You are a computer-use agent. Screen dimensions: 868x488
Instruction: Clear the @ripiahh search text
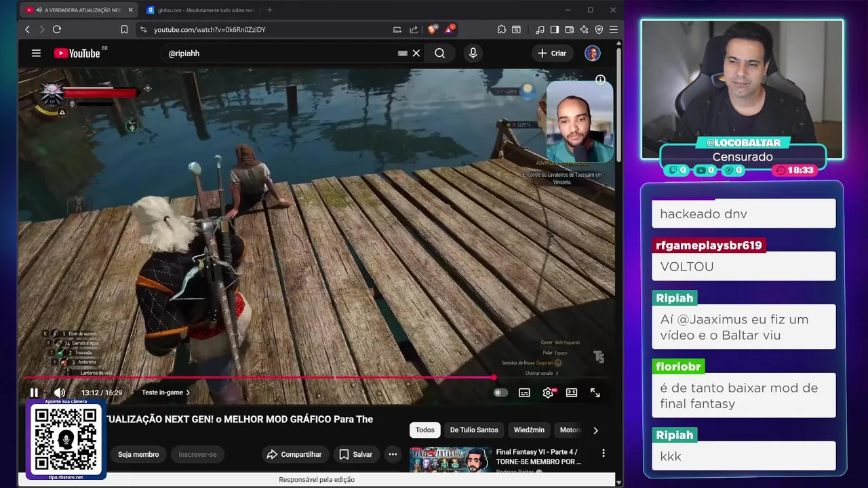(x=416, y=53)
